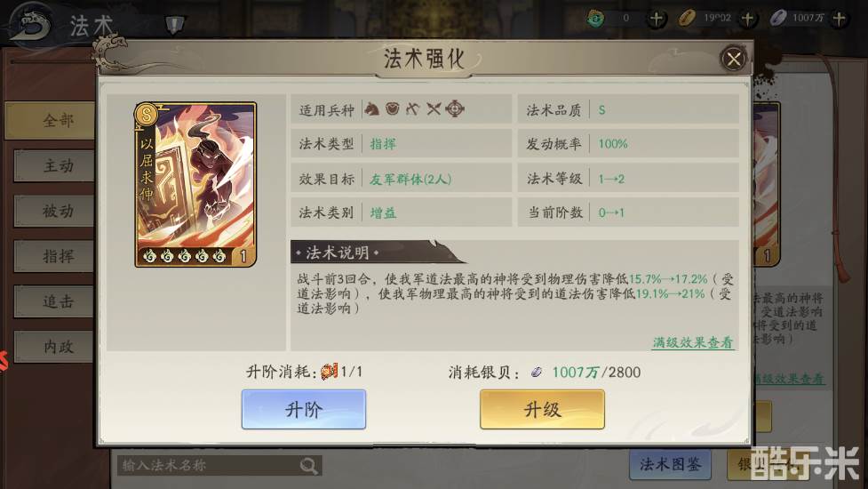Close the 法术强化 dialog
The height and width of the screenshot is (489, 868).
click(x=734, y=59)
